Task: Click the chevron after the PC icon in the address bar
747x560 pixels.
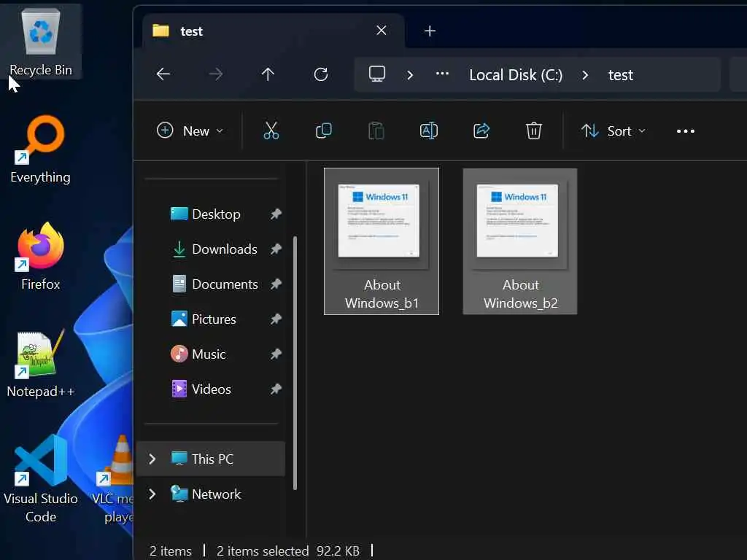Action: (x=410, y=75)
